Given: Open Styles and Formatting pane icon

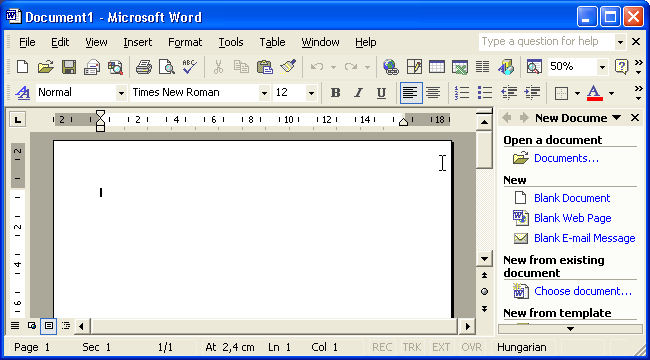Looking at the screenshot, I should point(22,93).
